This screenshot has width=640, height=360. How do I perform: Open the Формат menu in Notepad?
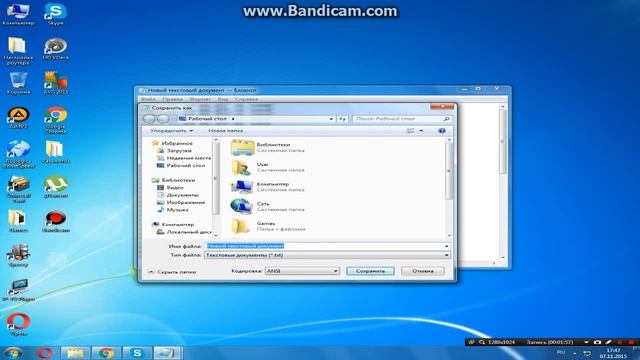[x=200, y=99]
